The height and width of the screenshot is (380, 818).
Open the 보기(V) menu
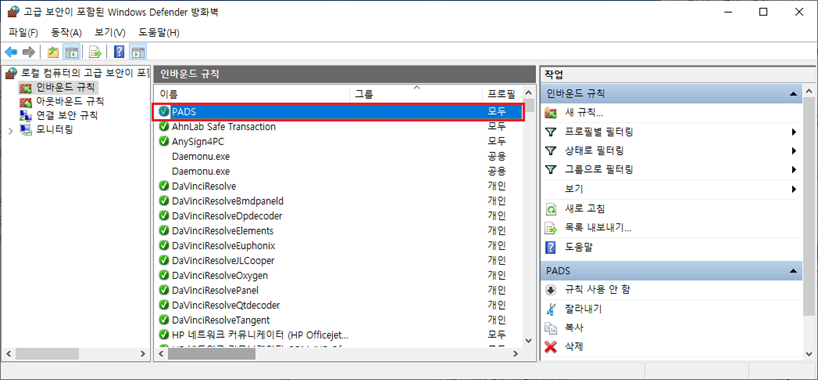click(x=110, y=32)
